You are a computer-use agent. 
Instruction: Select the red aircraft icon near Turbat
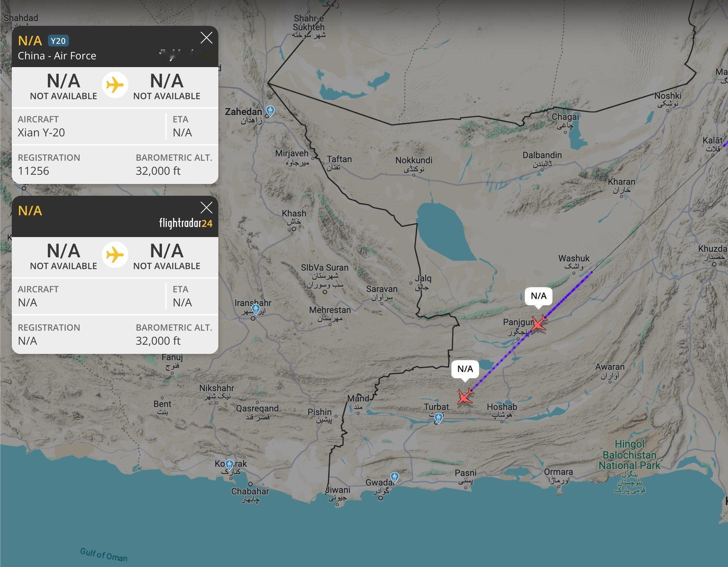[465, 396]
